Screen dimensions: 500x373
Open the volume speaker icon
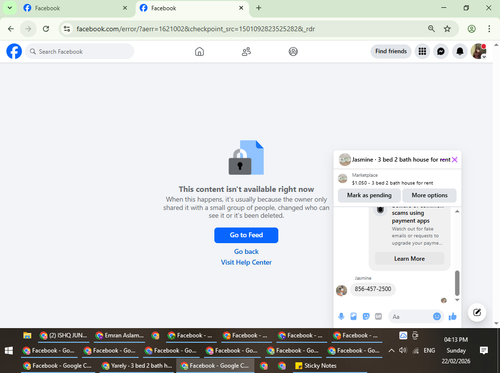(403, 350)
